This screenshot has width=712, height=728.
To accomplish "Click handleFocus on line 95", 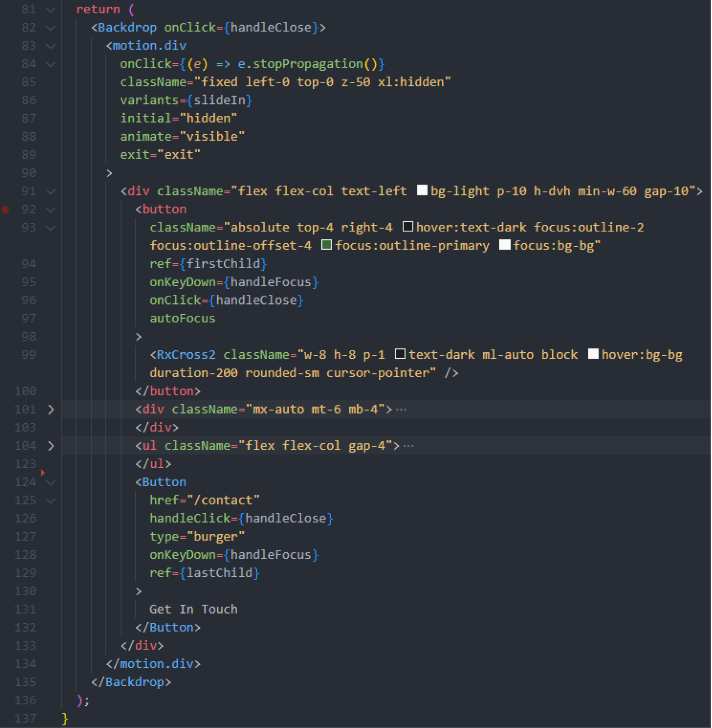I will click(x=271, y=282).
